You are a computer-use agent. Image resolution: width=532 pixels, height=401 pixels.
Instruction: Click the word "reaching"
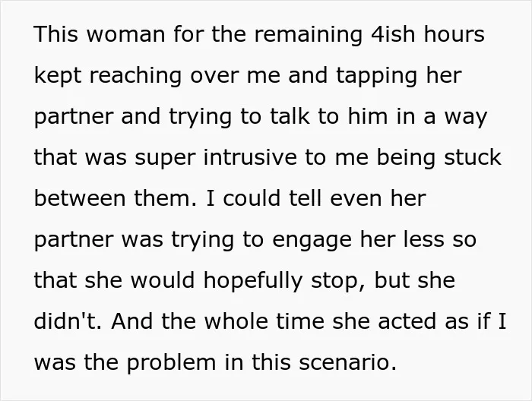(136, 76)
